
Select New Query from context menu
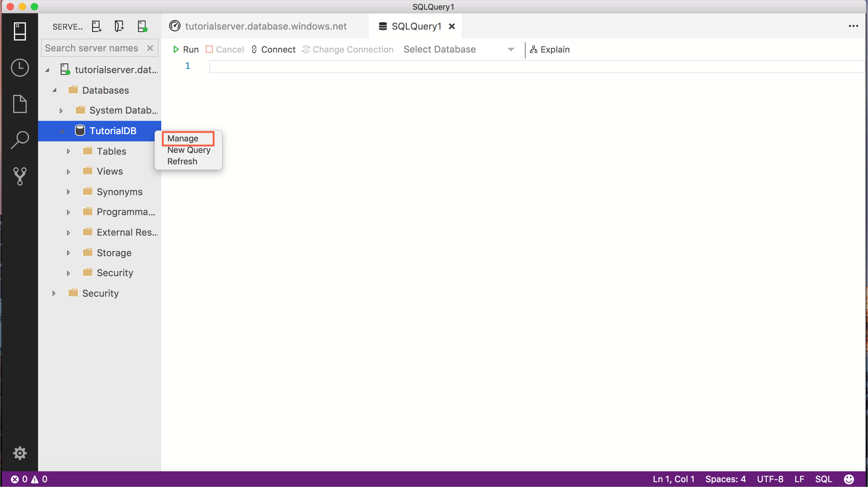[x=189, y=150]
